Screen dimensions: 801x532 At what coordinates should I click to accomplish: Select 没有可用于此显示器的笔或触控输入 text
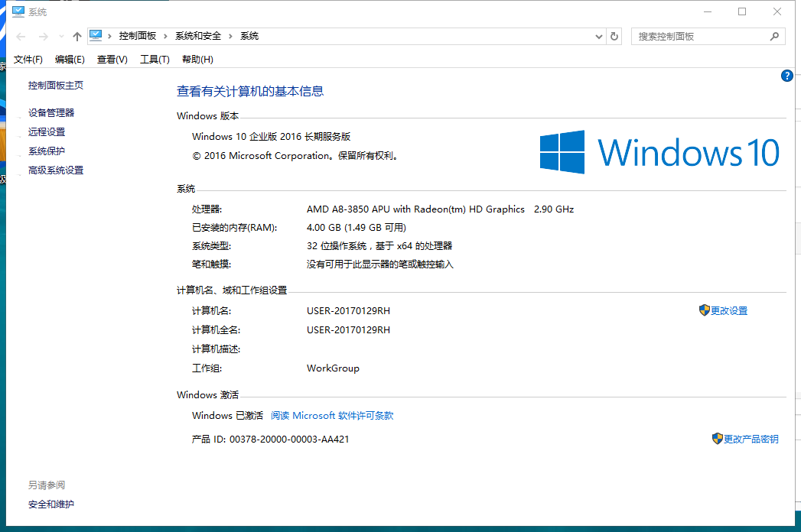click(380, 264)
